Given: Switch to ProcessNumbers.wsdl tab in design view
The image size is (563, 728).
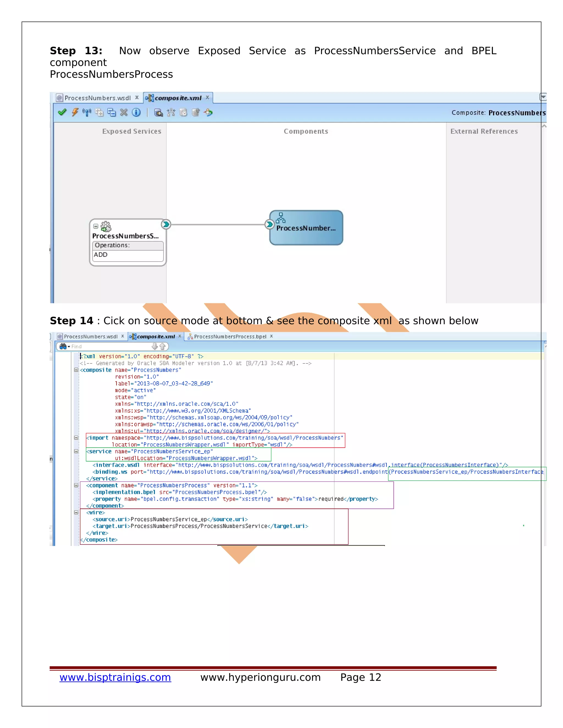Looking at the screenshot, I should click(97, 98).
